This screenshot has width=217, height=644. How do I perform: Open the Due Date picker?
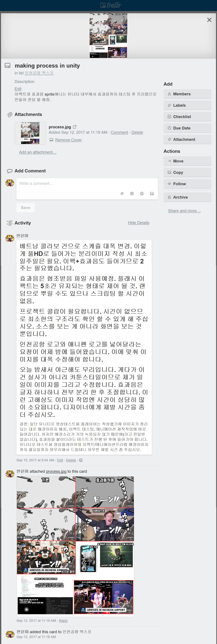coord(188,128)
